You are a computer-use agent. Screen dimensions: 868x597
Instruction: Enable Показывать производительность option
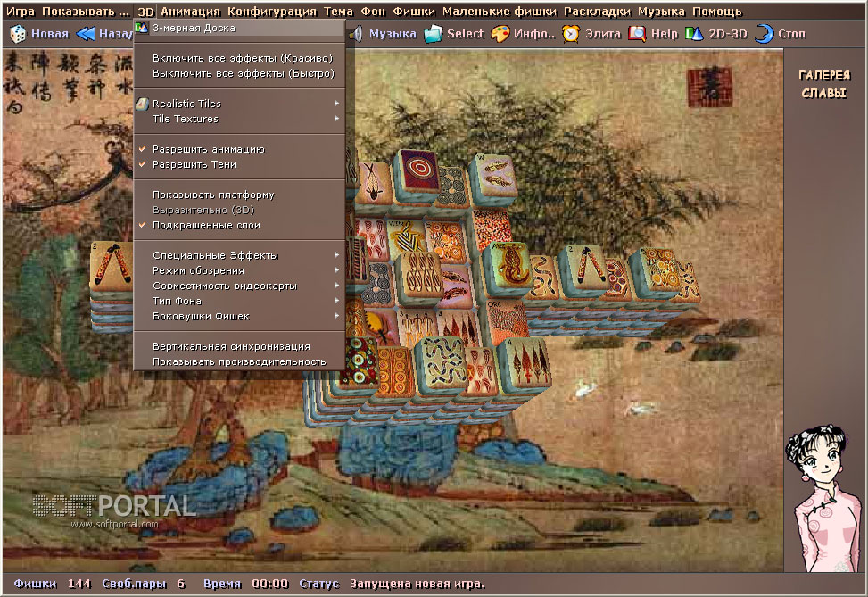pos(239,361)
